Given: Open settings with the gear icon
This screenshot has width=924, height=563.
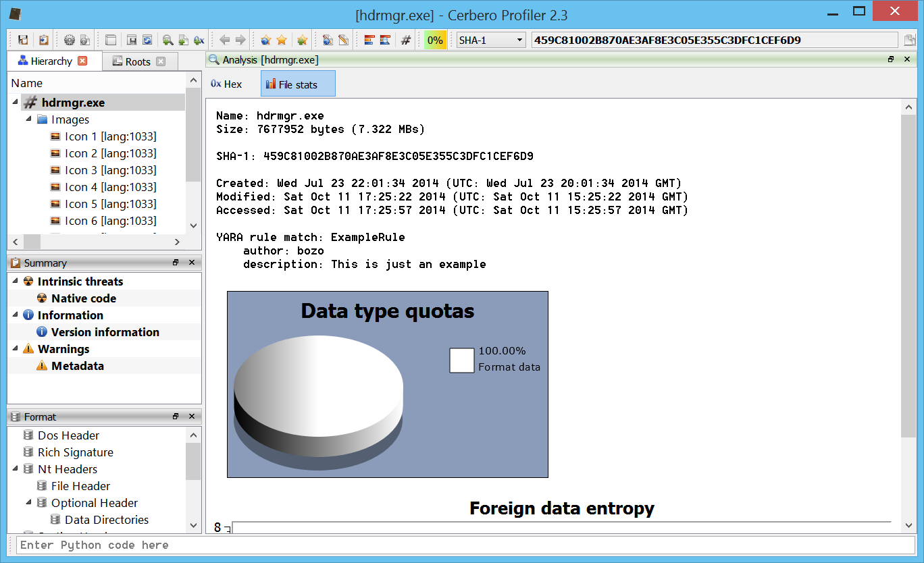Looking at the screenshot, I should point(69,40).
